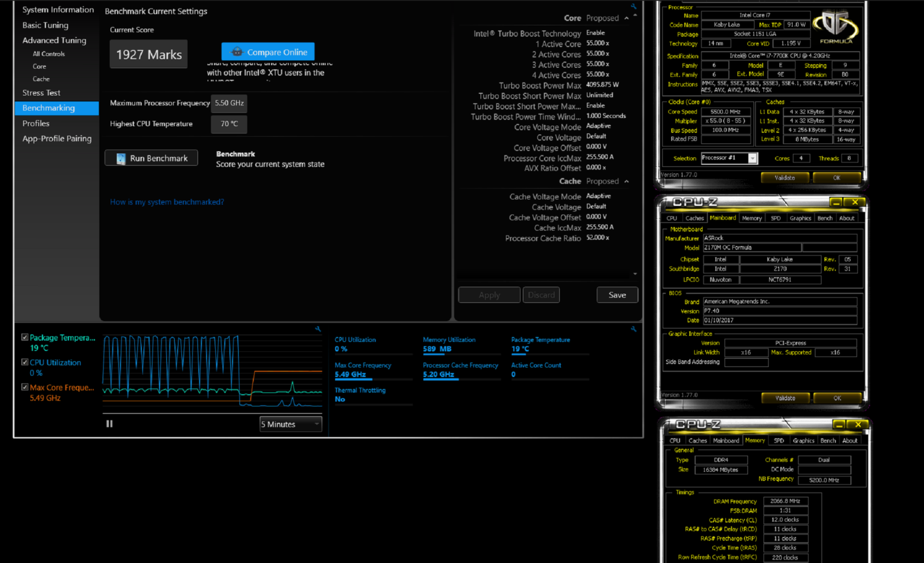Switch to CPU tab in Mainboard CPU-Z window
This screenshot has height=563, width=924.
[x=672, y=218]
